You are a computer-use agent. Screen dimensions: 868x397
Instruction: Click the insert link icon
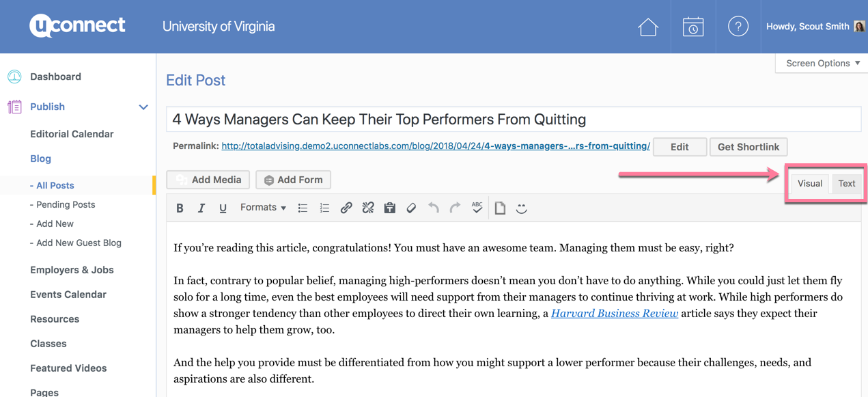(x=346, y=208)
